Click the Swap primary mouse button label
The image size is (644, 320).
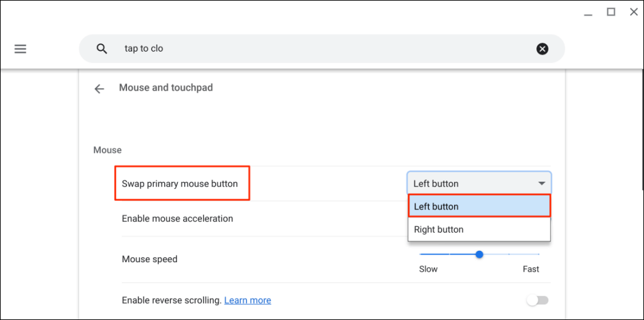pos(180,184)
